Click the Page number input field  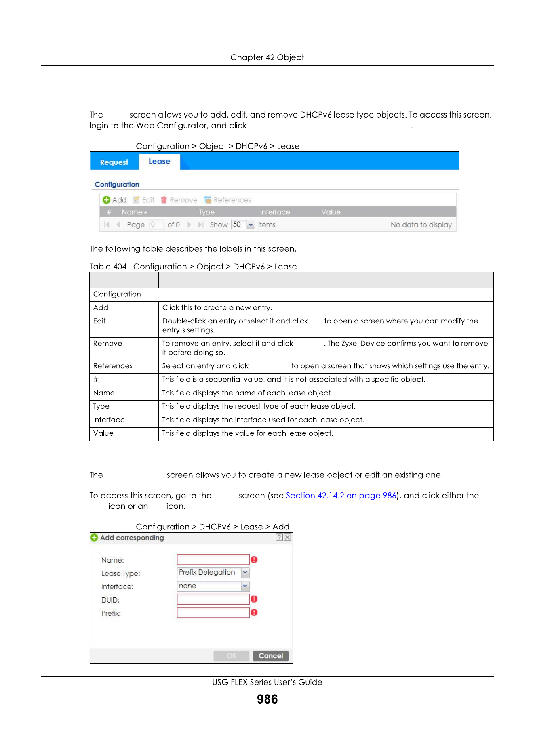(x=156, y=225)
